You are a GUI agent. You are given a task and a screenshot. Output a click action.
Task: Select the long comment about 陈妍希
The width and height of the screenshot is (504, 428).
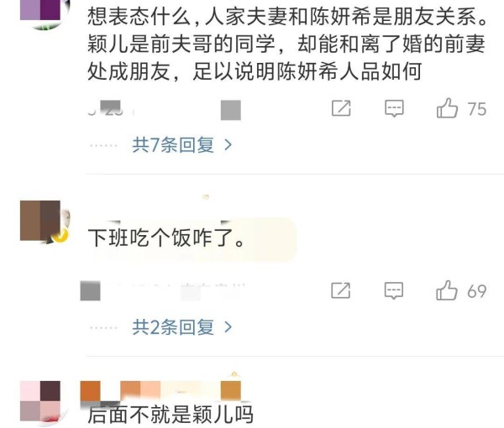tap(287, 44)
